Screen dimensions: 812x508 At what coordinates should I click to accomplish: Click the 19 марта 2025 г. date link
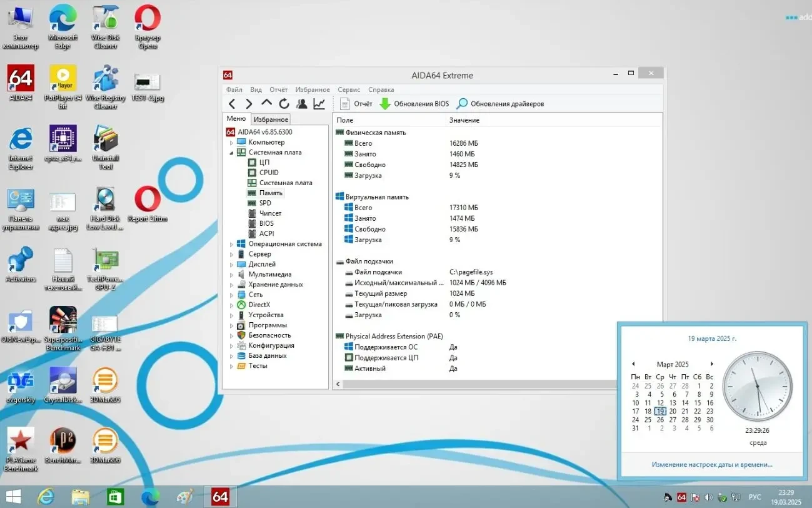click(712, 338)
